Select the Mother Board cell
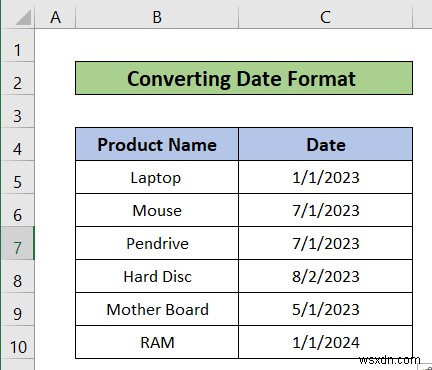The image size is (432, 370). tap(157, 309)
